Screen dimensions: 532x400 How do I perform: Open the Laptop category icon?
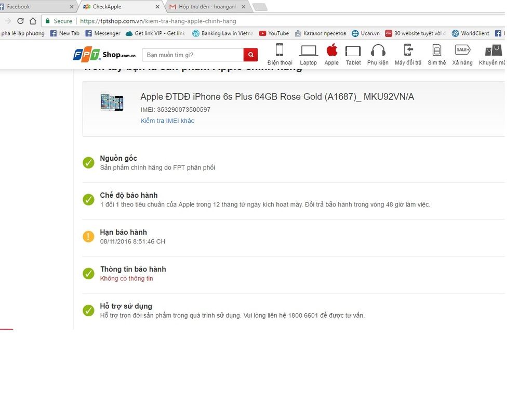308,54
